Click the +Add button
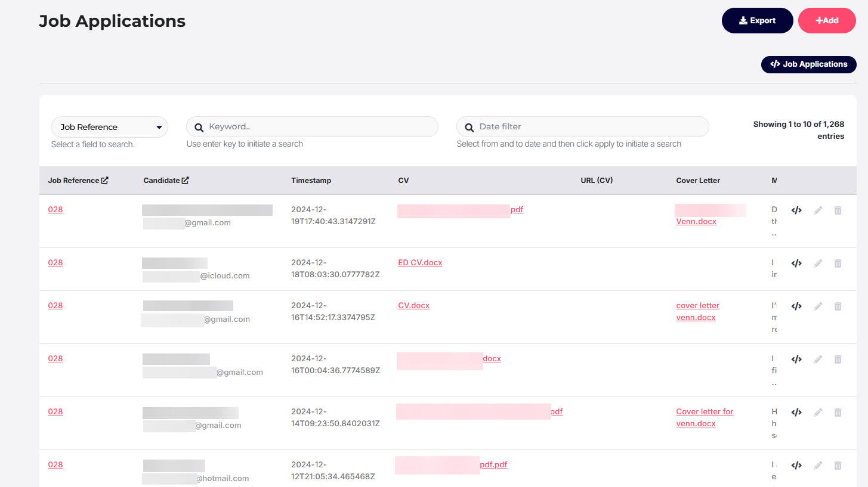Viewport: 868px width, 487px height. click(827, 20)
